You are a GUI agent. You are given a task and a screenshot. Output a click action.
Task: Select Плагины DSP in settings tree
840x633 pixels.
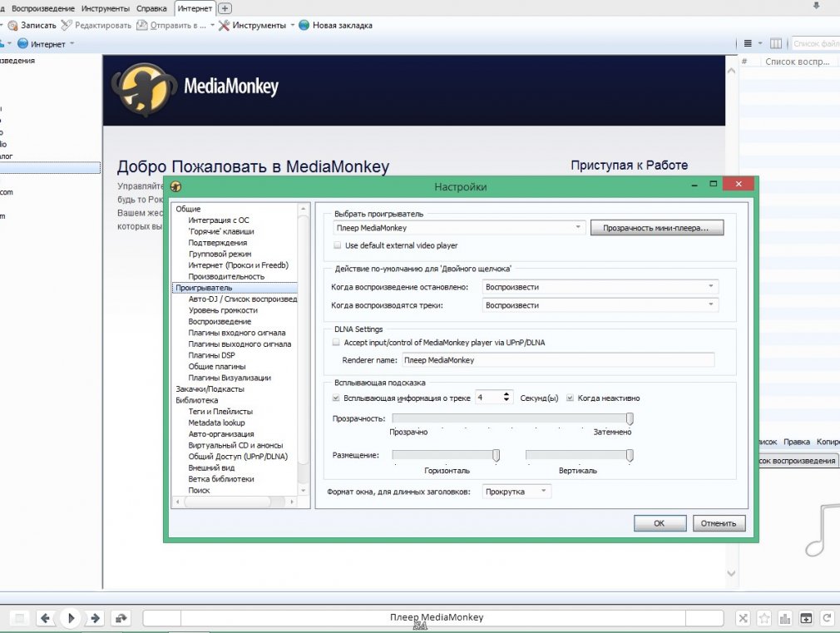coord(211,355)
